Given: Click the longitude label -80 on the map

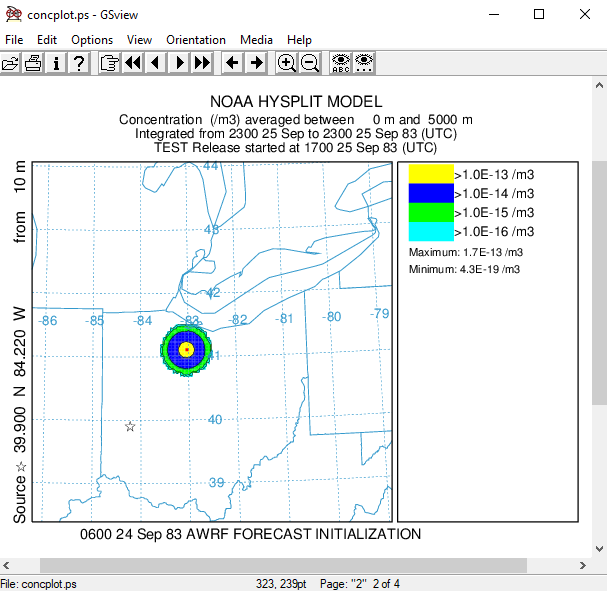Looking at the screenshot, I should click(x=331, y=317).
